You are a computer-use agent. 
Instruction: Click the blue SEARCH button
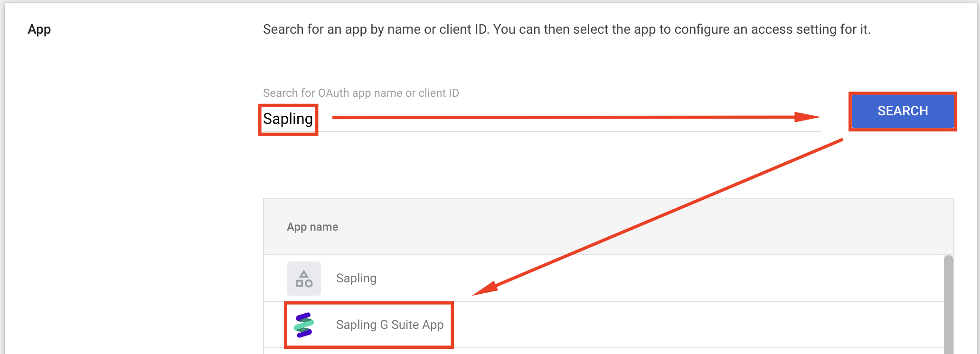click(902, 111)
